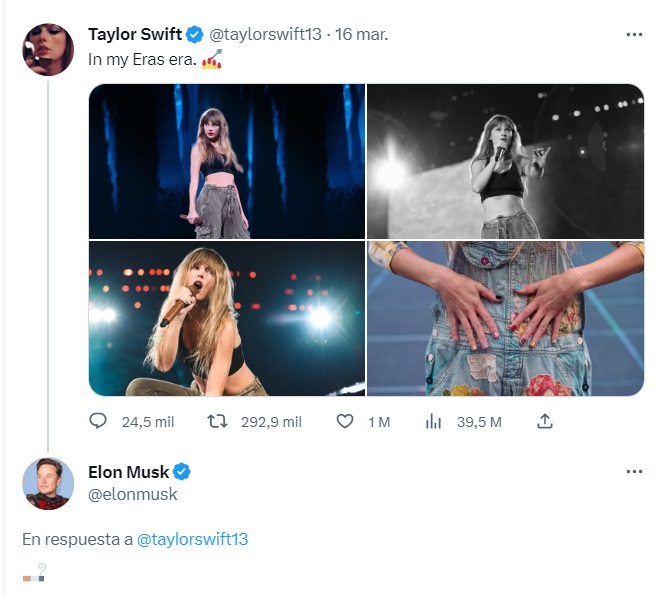Open more options on the Eras tweet

(634, 34)
